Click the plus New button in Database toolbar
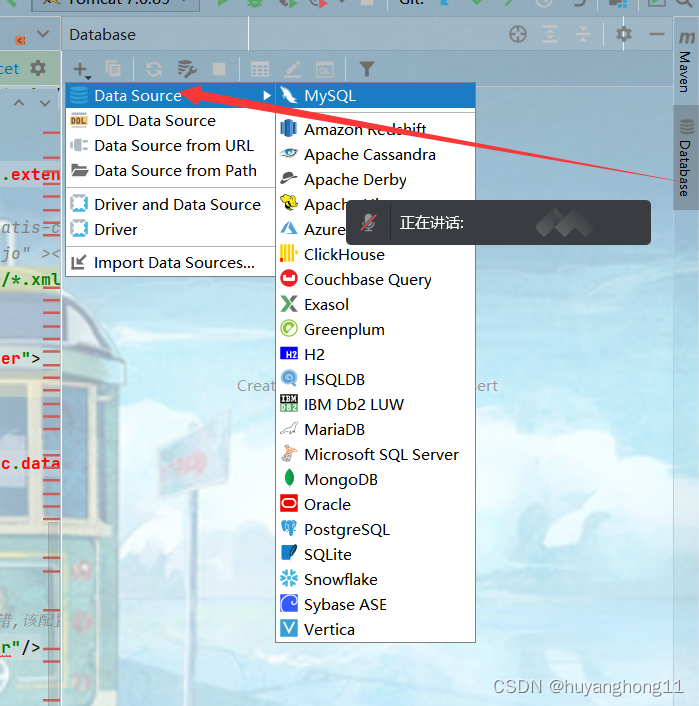 pyautogui.click(x=81, y=70)
